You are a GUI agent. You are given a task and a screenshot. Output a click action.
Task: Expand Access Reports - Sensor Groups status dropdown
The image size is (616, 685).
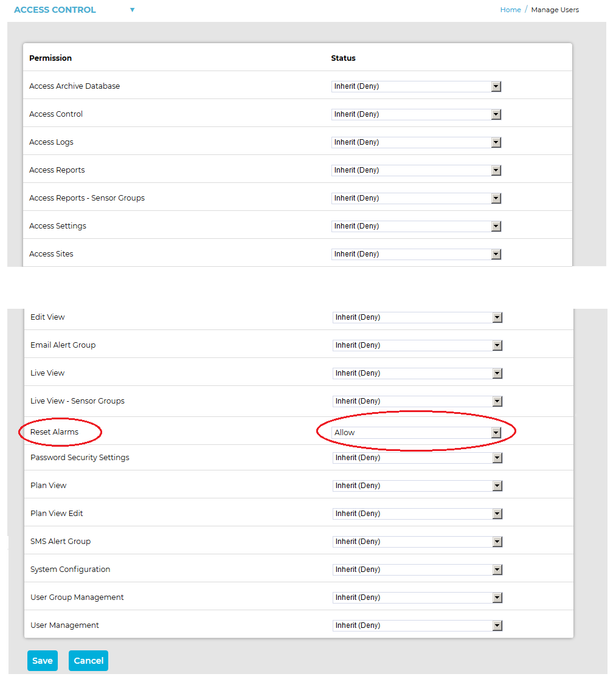pyautogui.click(x=416, y=198)
